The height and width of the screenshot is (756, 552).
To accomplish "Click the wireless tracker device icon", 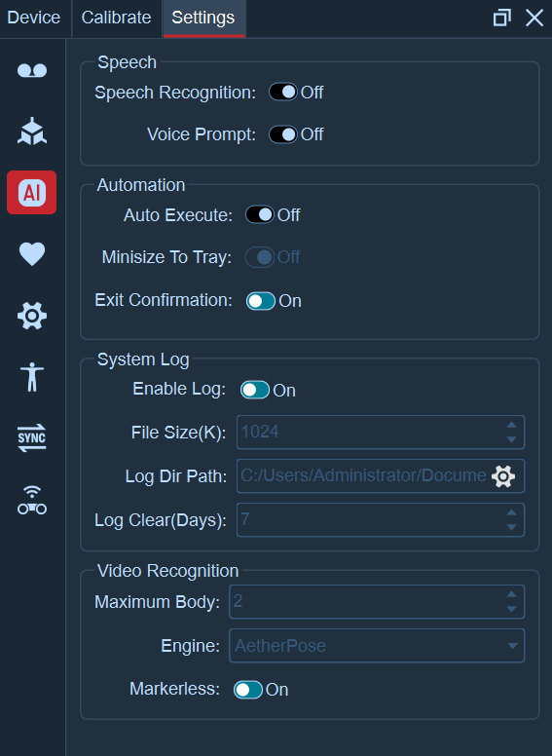I will [32, 500].
